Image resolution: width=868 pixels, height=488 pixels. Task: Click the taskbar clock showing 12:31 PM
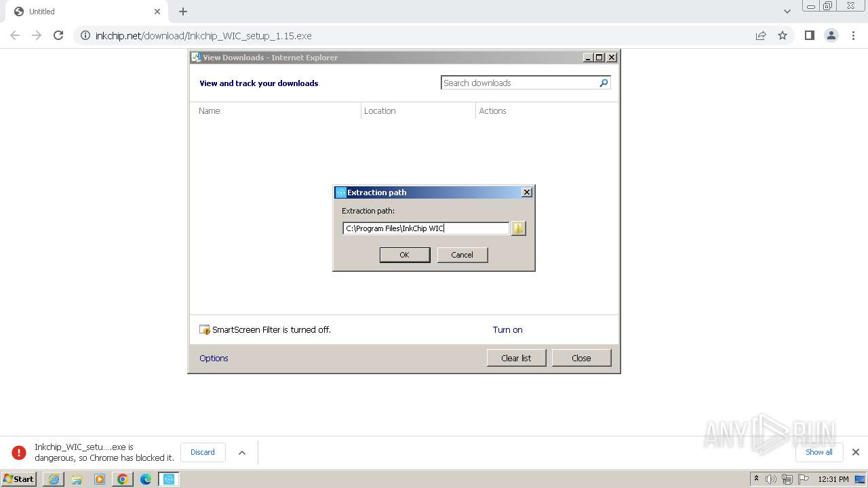coord(833,479)
